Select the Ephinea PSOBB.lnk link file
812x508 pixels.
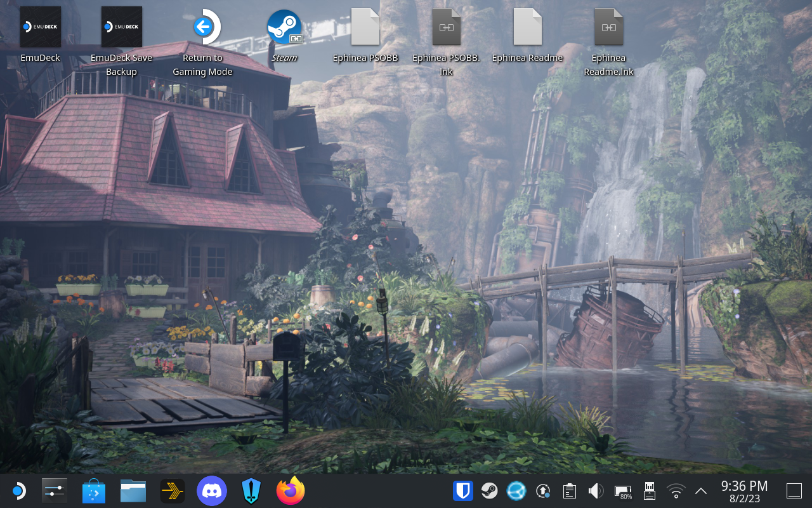447,27
